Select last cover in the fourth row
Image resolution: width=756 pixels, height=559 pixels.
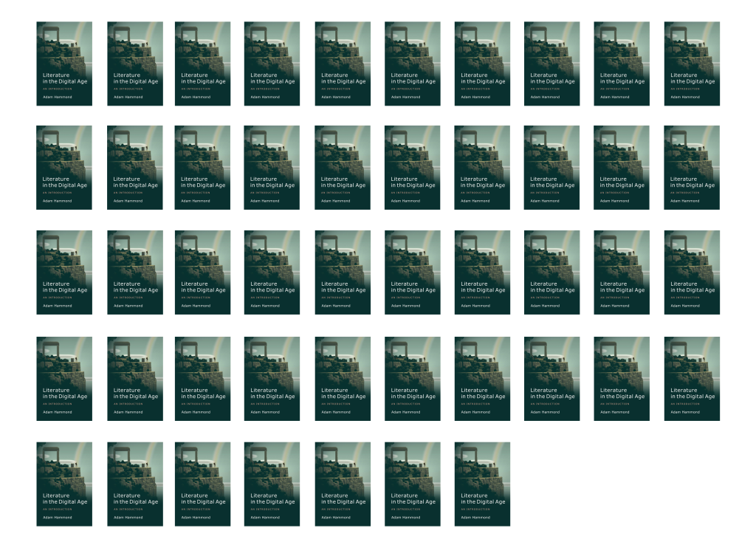692,379
